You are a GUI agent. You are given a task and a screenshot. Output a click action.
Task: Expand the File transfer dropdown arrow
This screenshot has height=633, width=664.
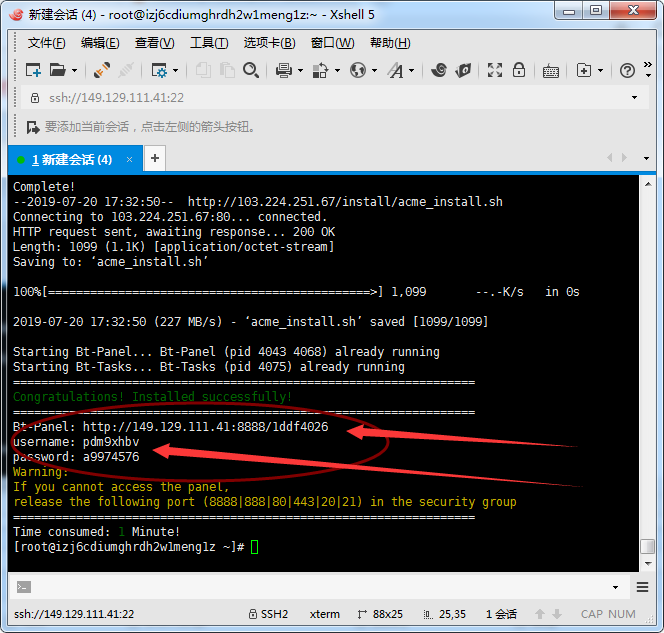tap(338, 70)
